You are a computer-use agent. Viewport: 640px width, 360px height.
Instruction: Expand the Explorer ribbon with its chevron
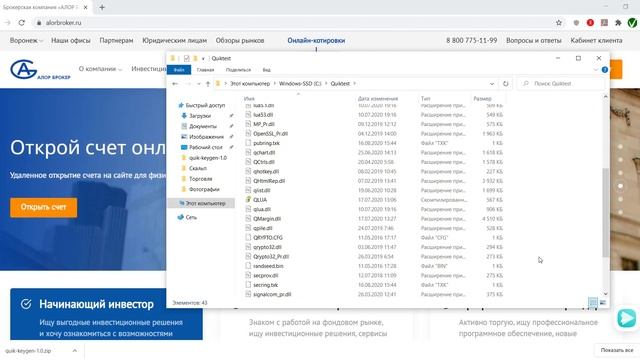596,70
